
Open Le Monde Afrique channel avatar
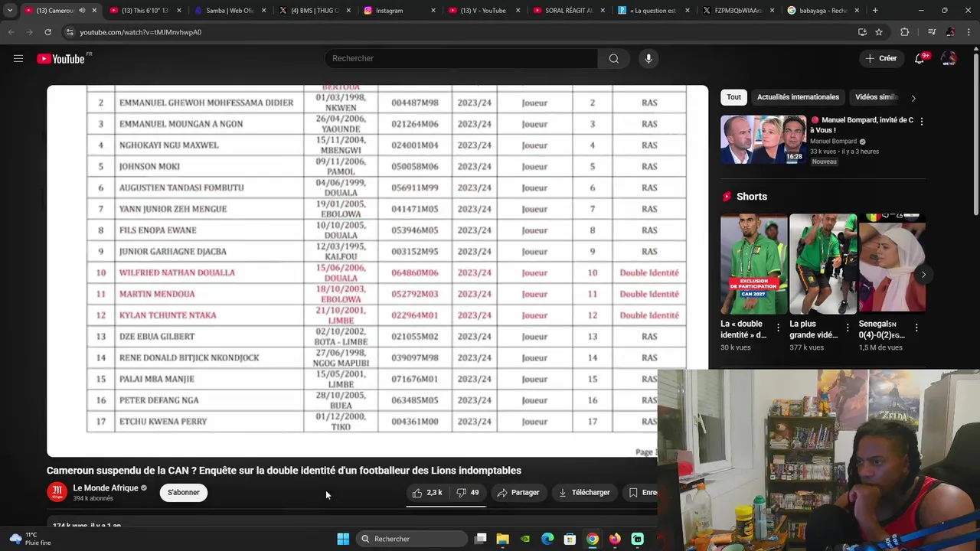57,492
